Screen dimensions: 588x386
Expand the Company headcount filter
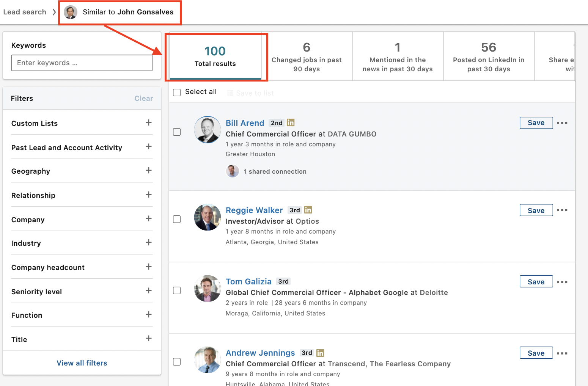pos(149,267)
